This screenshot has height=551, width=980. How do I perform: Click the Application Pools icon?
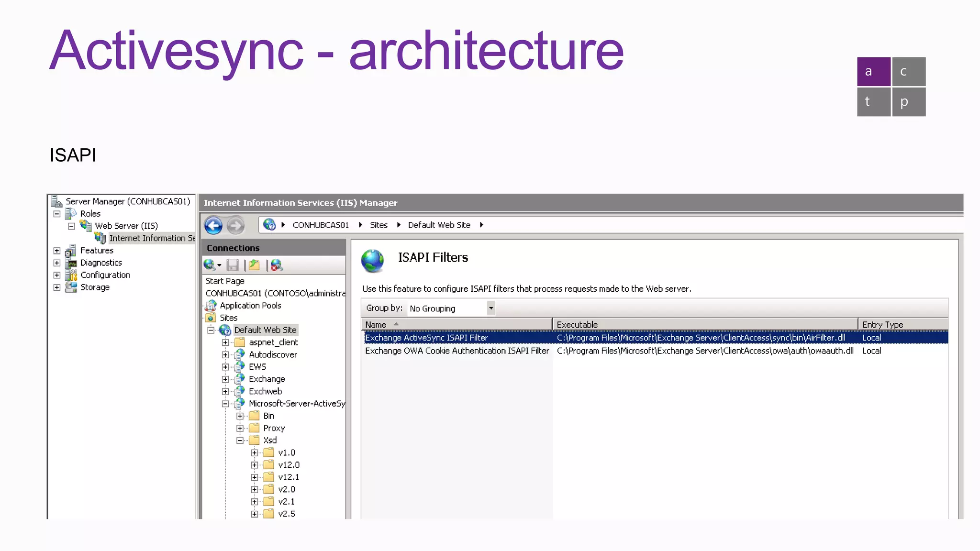pos(211,305)
